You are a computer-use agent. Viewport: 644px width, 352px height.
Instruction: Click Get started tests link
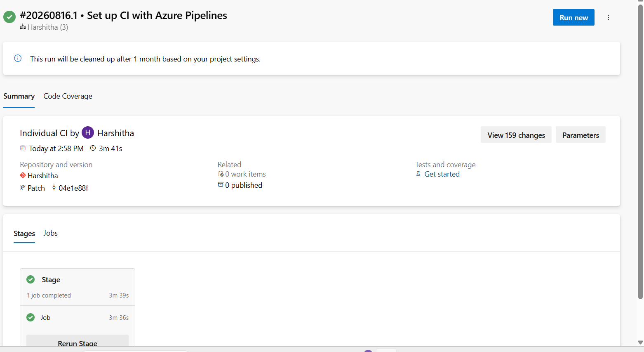pos(442,174)
